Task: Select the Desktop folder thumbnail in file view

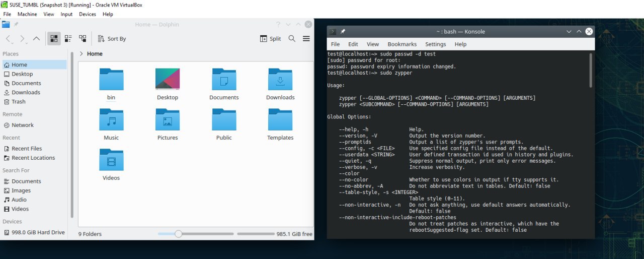Action: [x=168, y=80]
